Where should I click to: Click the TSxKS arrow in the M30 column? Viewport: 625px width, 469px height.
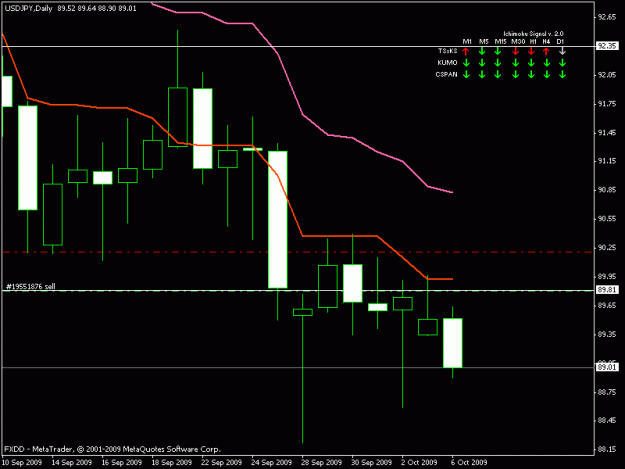tap(515, 51)
